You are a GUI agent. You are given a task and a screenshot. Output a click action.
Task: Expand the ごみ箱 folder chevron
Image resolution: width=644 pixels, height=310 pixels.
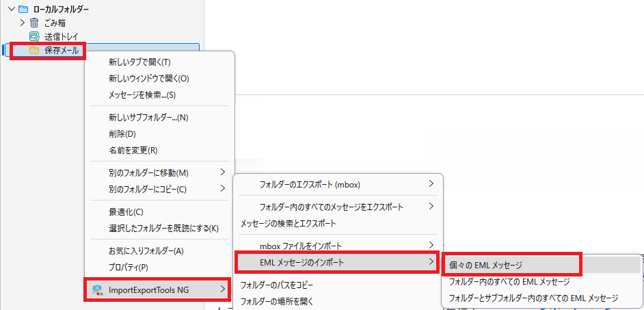[23, 23]
